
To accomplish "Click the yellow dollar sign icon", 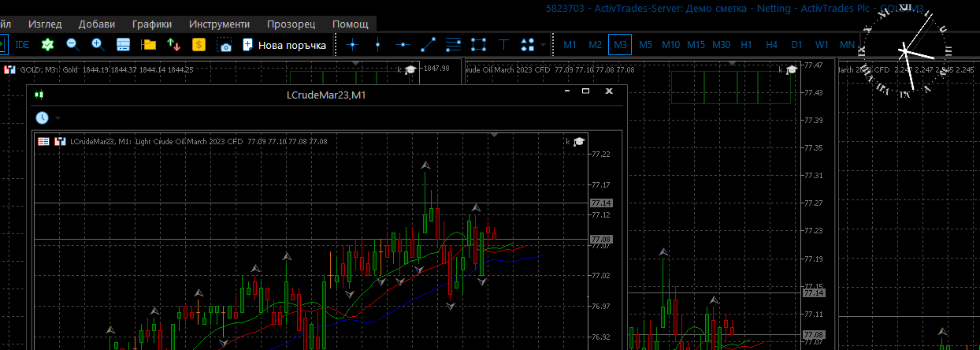I will 199,45.
